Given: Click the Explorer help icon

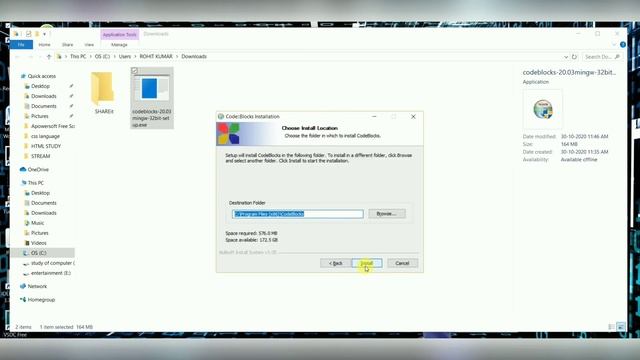Looking at the screenshot, I should pyautogui.click(x=623, y=44).
